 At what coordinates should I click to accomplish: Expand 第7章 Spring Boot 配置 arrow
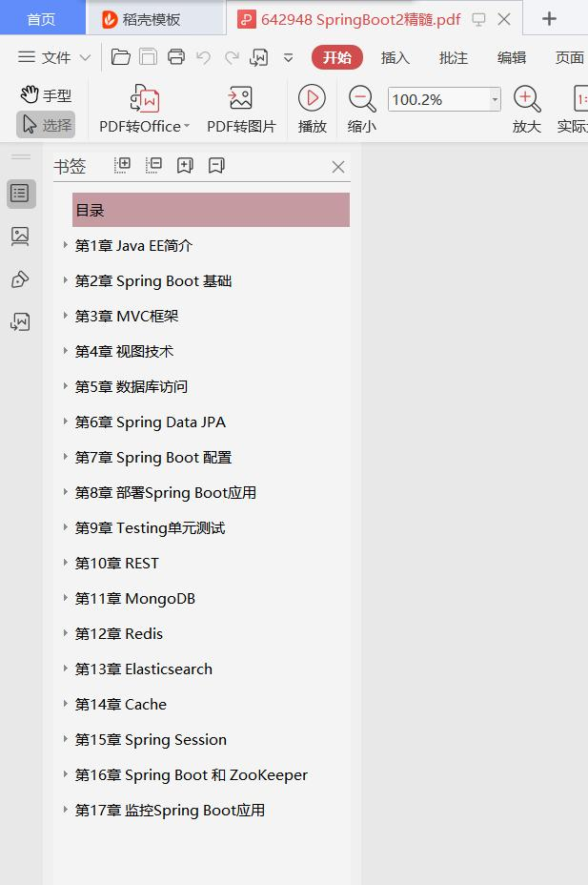66,457
